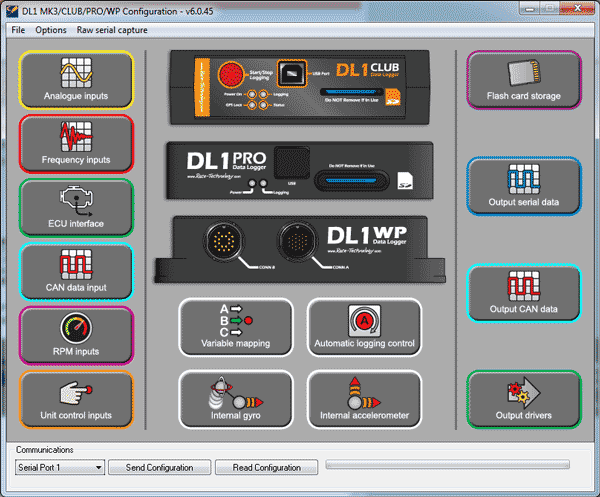This screenshot has width=600, height=497.
Task: Configure the Internal accelerometer
Action: (x=364, y=398)
